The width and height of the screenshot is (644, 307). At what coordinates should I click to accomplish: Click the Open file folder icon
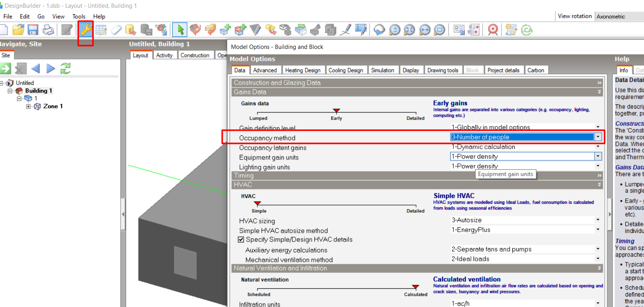pyautogui.click(x=18, y=29)
